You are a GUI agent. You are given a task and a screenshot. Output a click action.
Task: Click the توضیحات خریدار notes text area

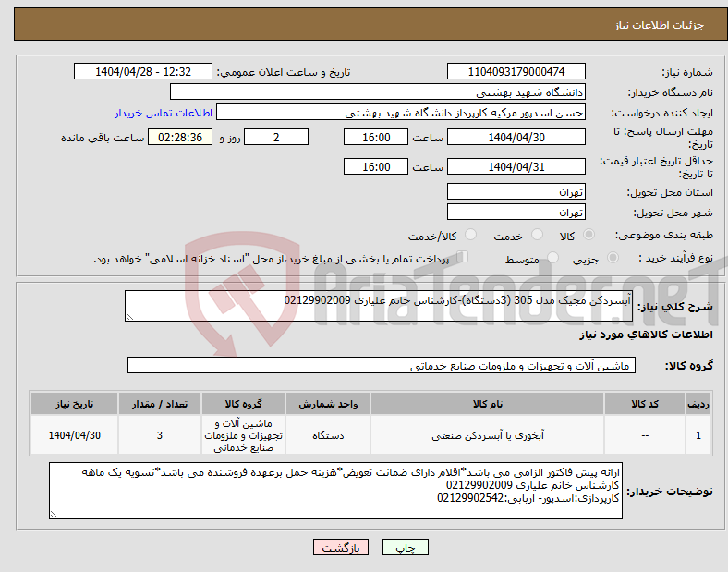(x=335, y=491)
